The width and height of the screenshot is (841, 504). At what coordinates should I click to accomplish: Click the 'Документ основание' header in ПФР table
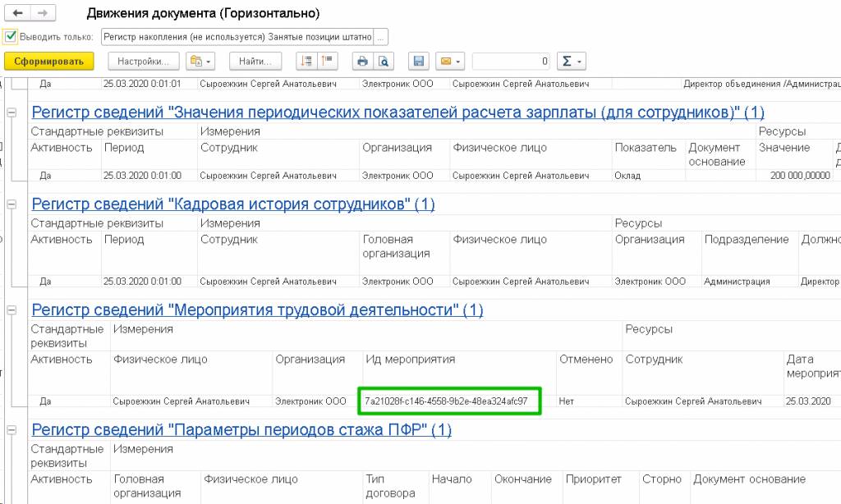point(749,479)
